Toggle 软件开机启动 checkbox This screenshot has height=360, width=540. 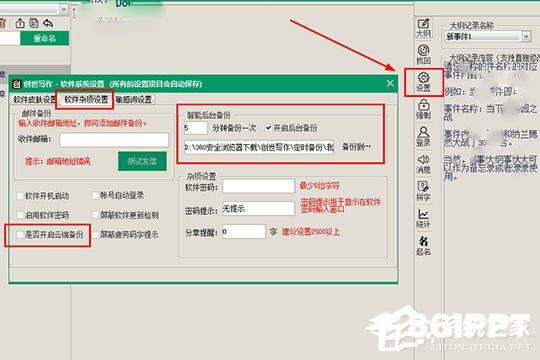(x=20, y=196)
